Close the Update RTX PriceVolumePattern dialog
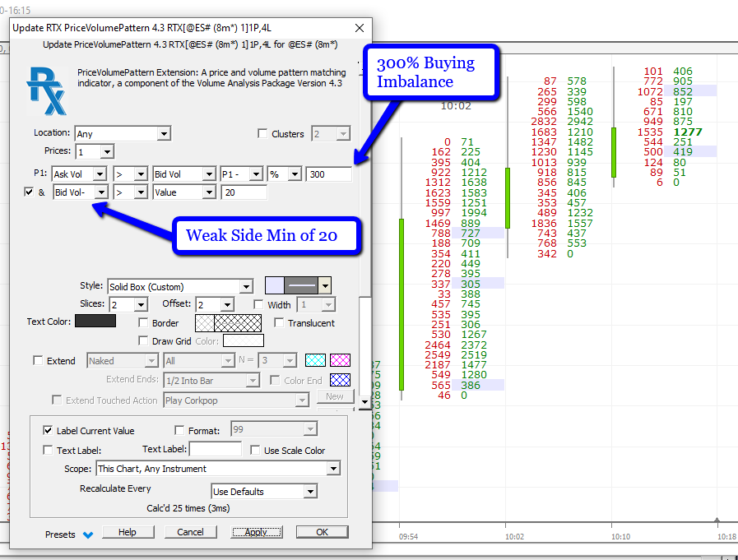Screen dimensions: 738x560 coord(360,28)
